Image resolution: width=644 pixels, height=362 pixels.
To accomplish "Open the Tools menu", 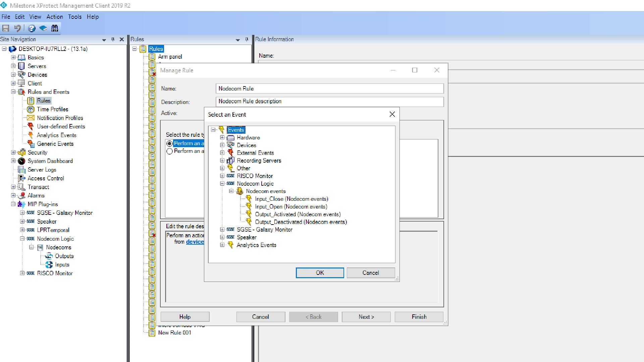I will click(x=75, y=17).
